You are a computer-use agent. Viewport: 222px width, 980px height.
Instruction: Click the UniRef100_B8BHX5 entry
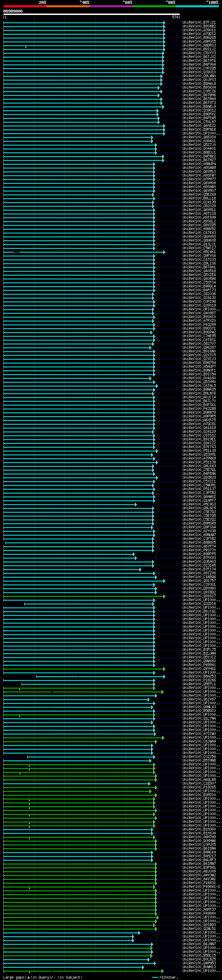(199, 542)
